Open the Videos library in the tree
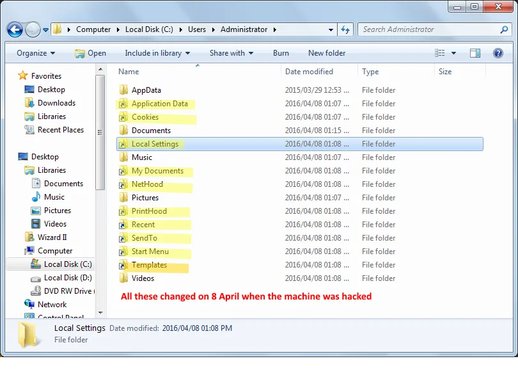This screenshot has width=518, height=384. (x=49, y=224)
